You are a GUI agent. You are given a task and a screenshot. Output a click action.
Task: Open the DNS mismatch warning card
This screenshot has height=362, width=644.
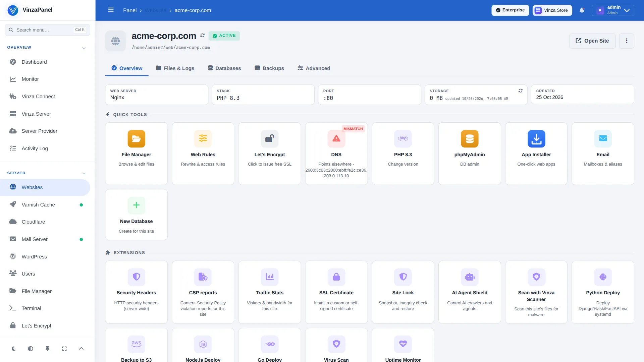point(336,154)
